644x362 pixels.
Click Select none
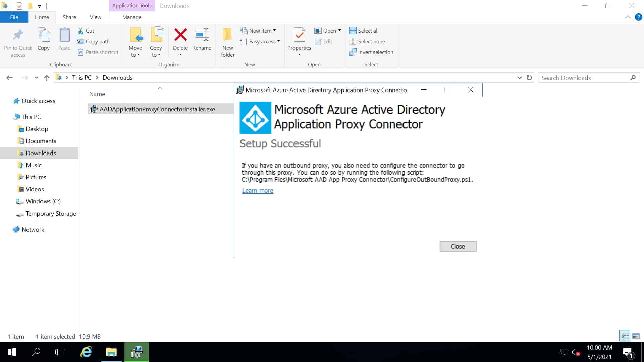pyautogui.click(x=367, y=41)
